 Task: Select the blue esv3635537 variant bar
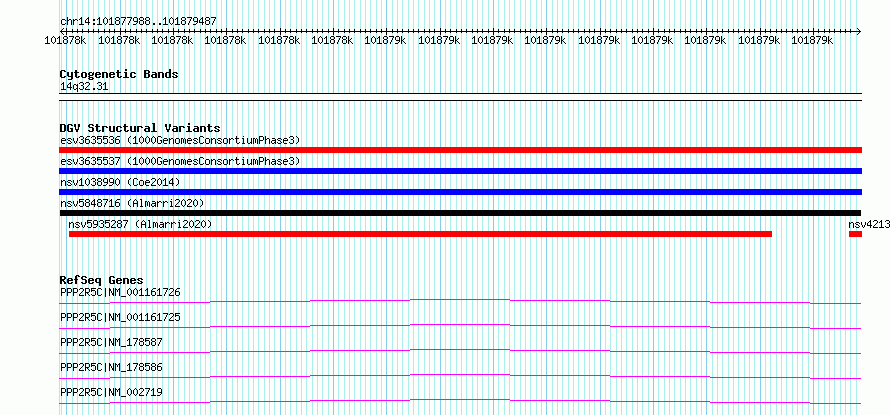460,171
